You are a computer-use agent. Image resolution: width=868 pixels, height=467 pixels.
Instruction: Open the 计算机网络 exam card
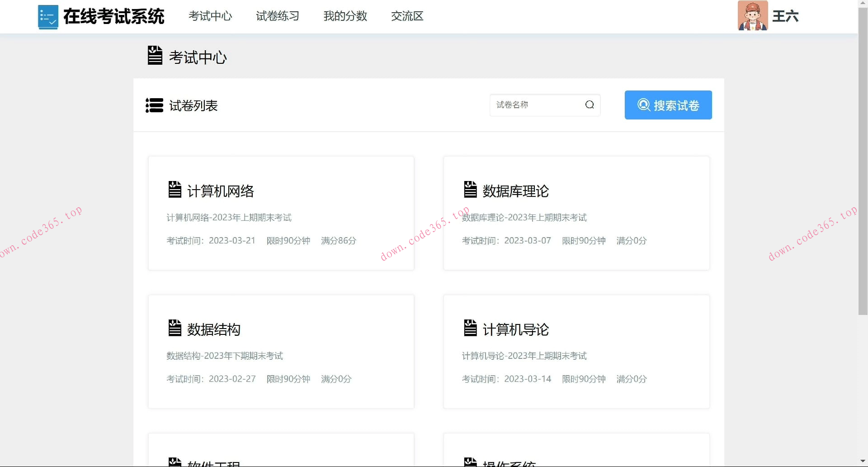280,213
